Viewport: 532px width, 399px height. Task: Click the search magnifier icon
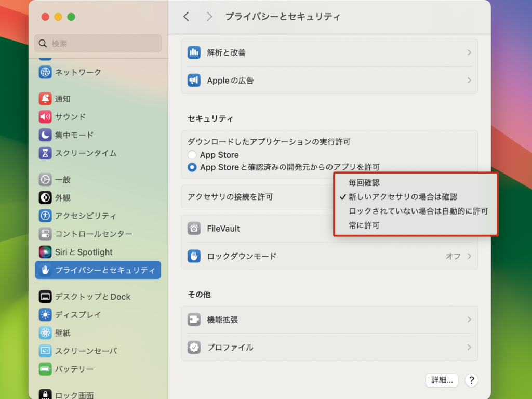[43, 44]
